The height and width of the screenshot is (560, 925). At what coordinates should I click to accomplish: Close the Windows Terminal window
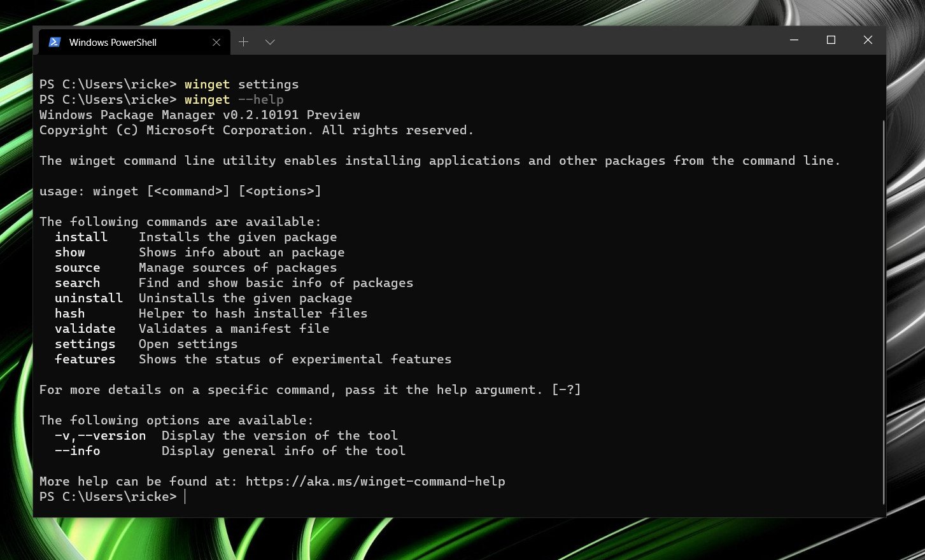click(x=868, y=40)
